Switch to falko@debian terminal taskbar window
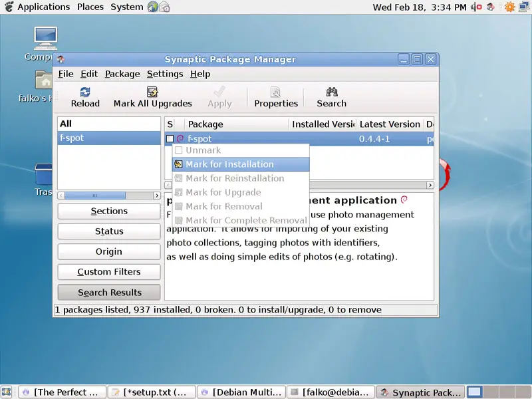 (x=331, y=392)
